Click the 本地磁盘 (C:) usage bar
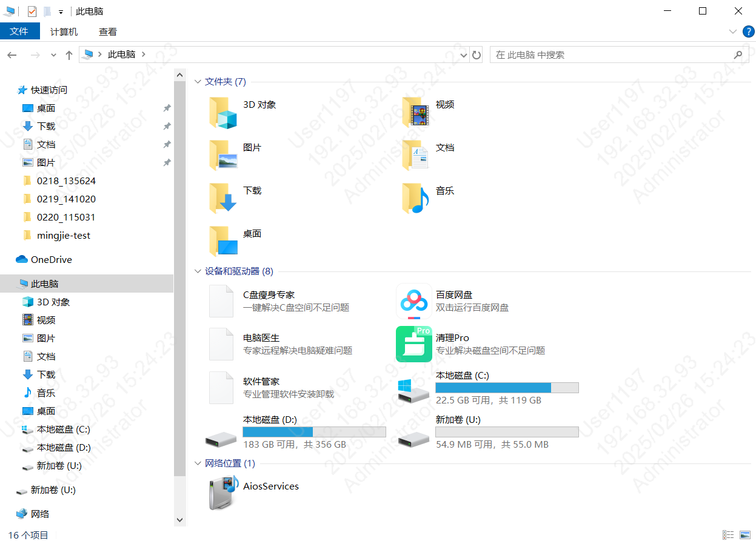This screenshot has height=541, width=756. (507, 388)
